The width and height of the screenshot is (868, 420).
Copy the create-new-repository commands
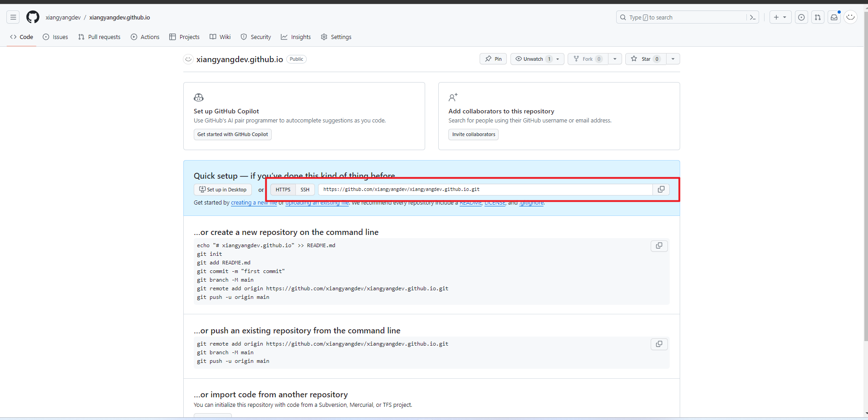pyautogui.click(x=659, y=246)
